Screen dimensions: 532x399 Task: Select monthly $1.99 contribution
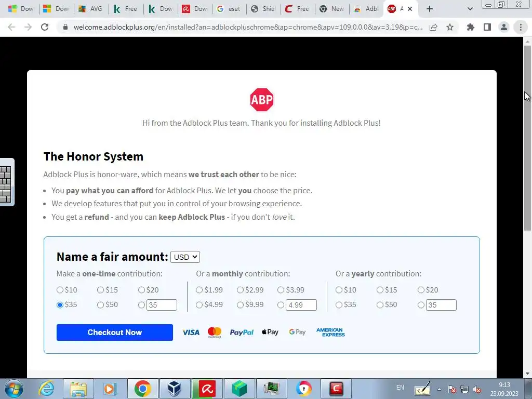[x=199, y=290]
